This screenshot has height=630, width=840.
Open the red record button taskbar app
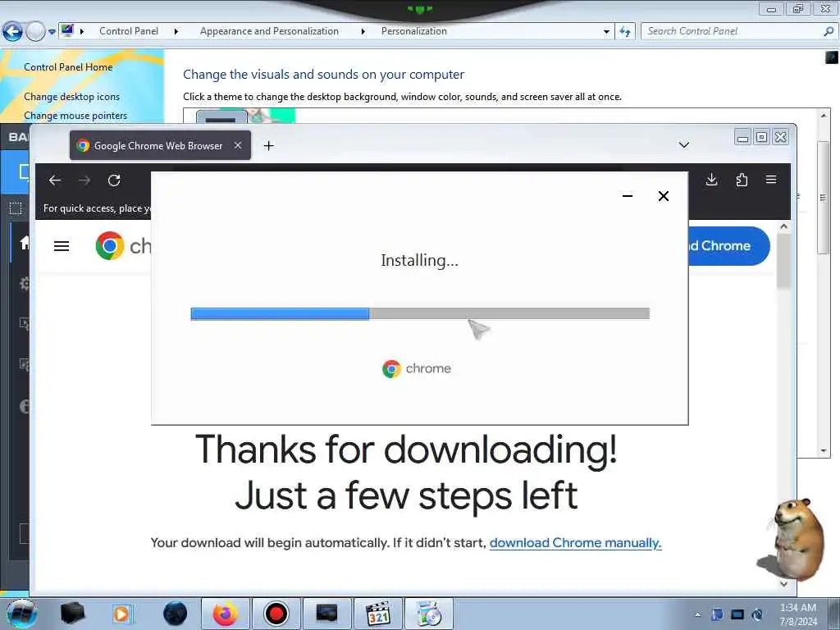(276, 614)
